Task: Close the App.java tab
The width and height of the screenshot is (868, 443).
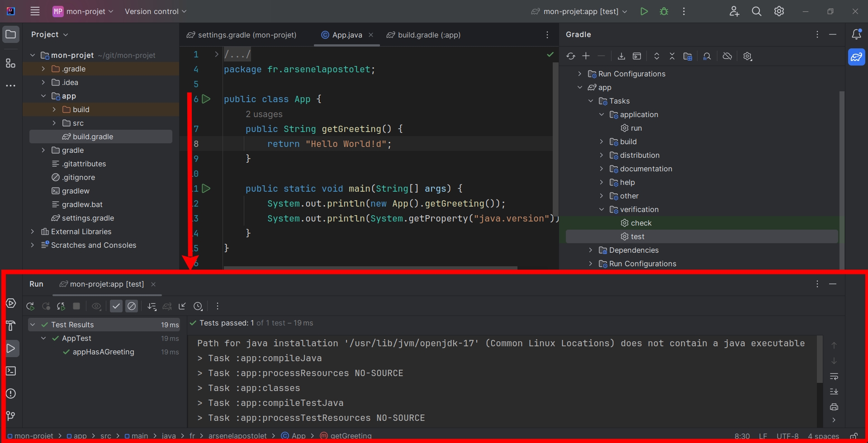Action: coord(371,35)
